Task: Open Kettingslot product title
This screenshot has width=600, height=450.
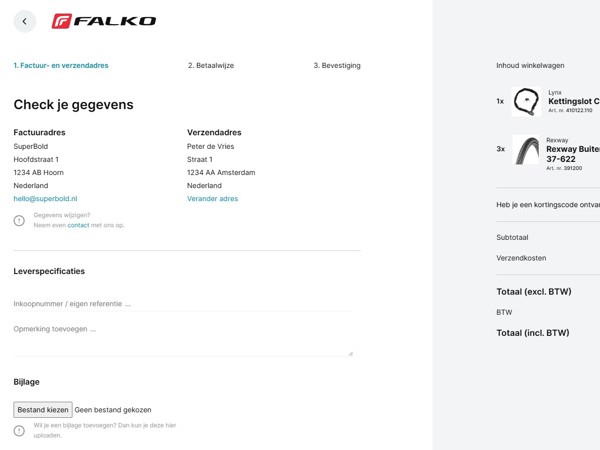Action: [574, 101]
